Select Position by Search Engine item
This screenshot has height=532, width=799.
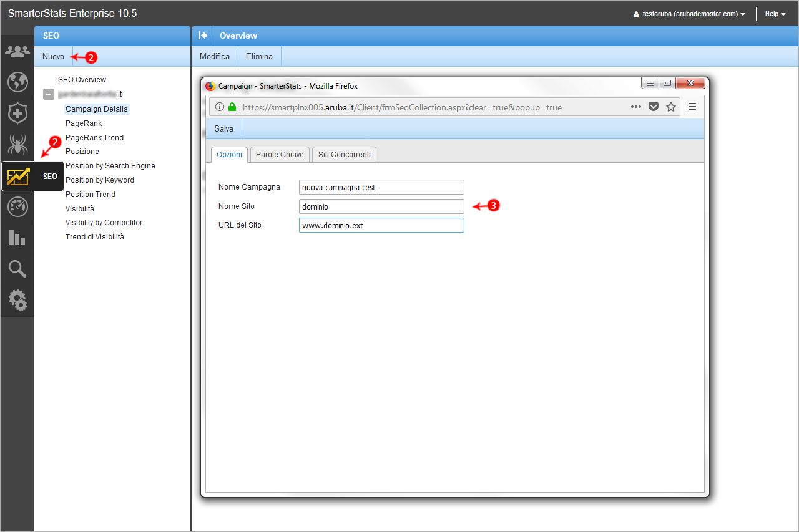coord(110,166)
